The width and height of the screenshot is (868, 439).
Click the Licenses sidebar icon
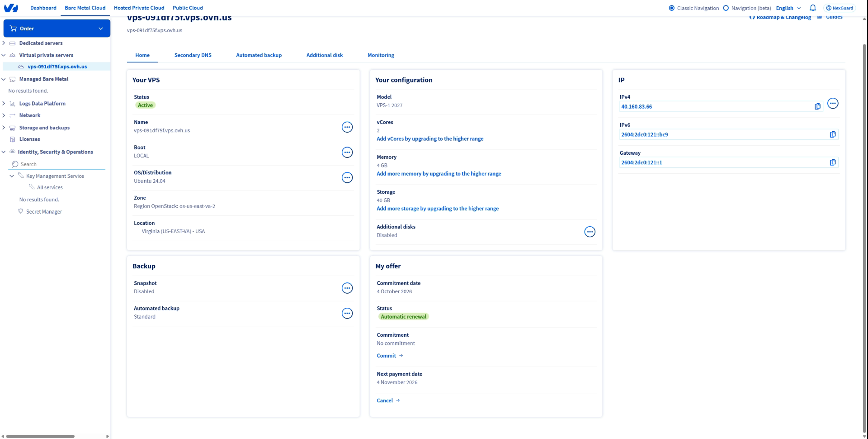coord(13,139)
